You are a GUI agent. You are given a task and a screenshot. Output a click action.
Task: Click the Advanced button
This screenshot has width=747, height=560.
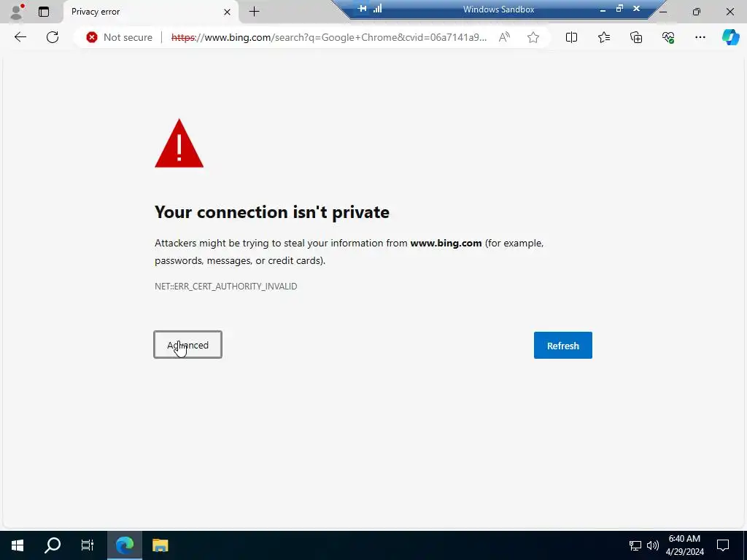(x=187, y=345)
